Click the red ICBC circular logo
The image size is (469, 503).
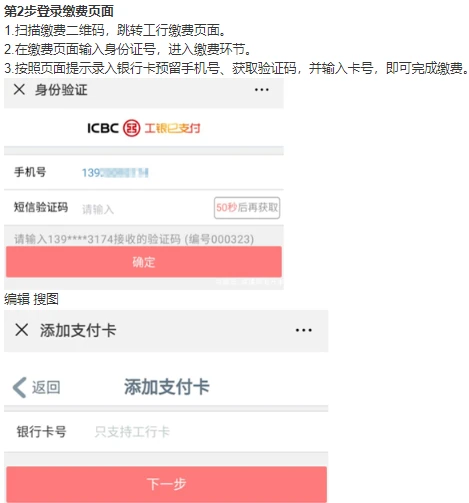pyautogui.click(x=131, y=128)
